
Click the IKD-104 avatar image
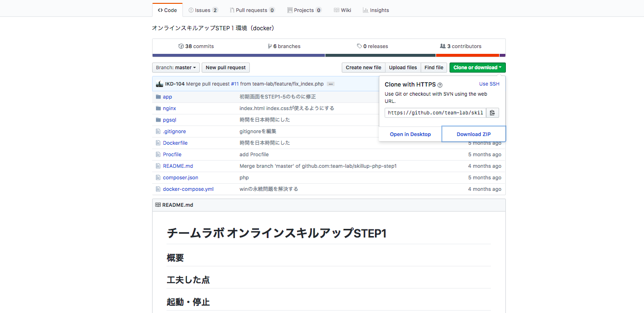(x=159, y=84)
